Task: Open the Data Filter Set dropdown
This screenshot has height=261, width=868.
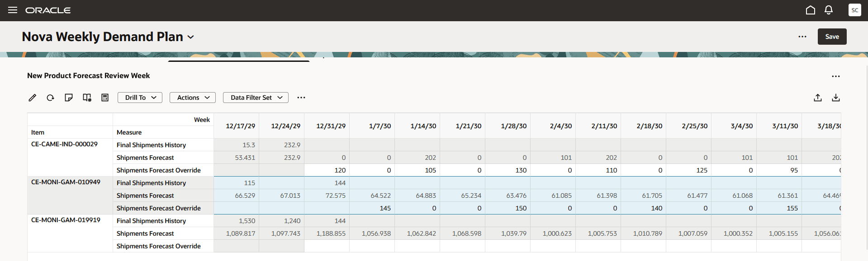Action: click(256, 98)
